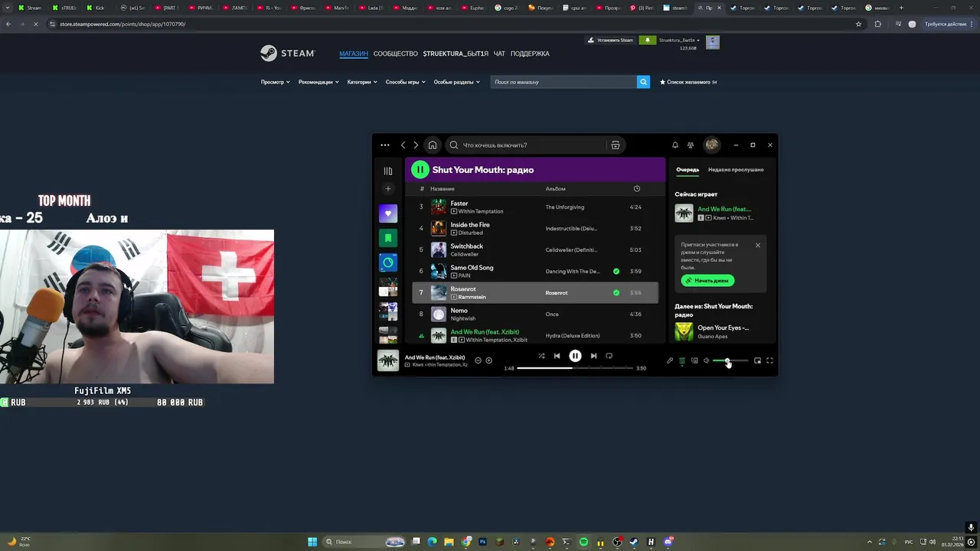Open the green bookmark Your Episodes item
The width and height of the screenshot is (980, 551).
pyautogui.click(x=388, y=238)
